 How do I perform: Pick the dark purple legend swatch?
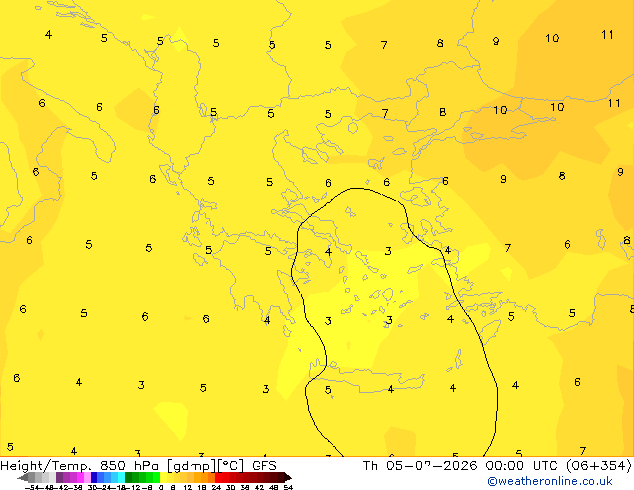tap(59, 477)
